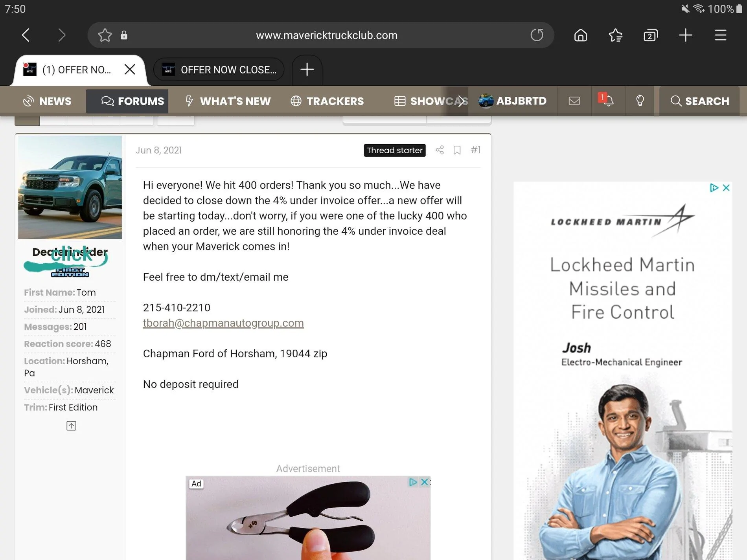Close the active OFFER NO... tab

click(x=130, y=70)
